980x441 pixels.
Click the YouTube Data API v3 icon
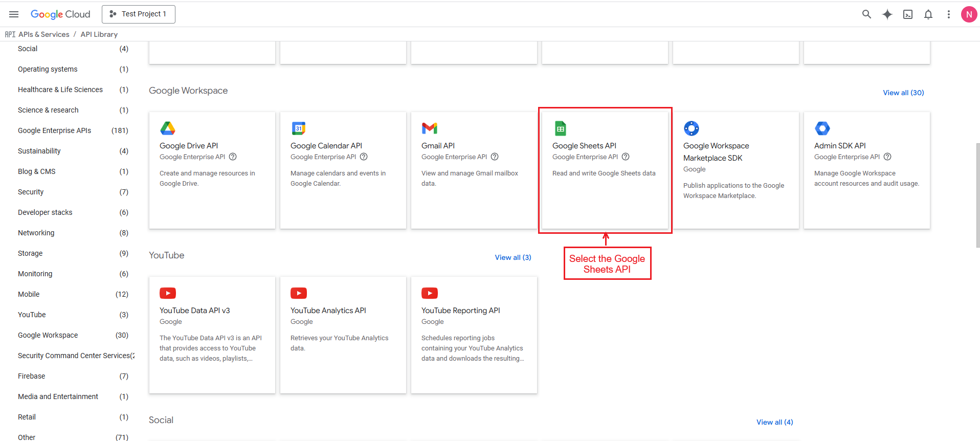168,293
